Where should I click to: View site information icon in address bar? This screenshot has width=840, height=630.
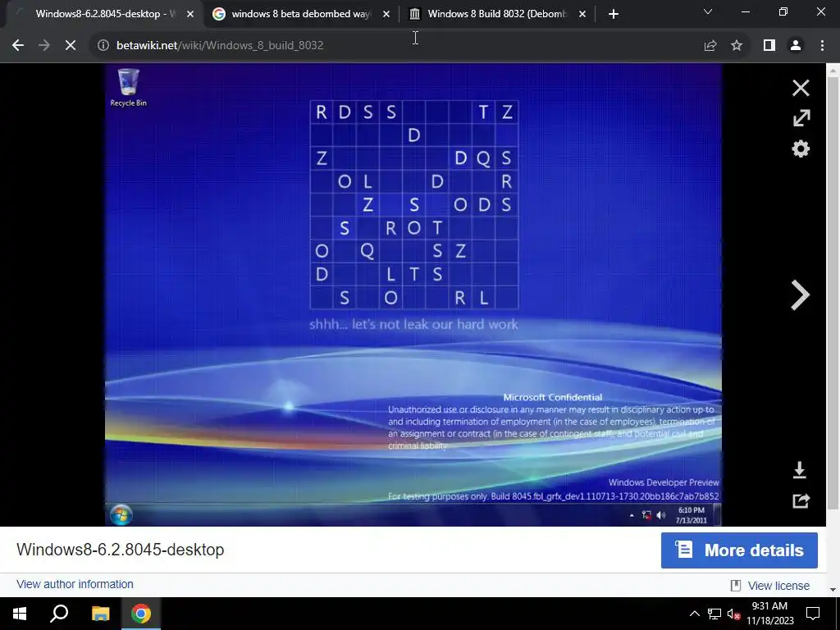pos(103,45)
